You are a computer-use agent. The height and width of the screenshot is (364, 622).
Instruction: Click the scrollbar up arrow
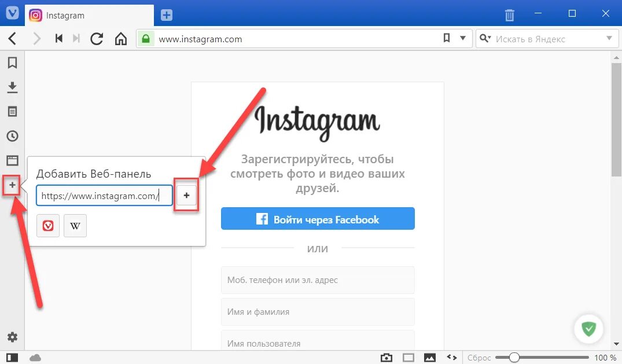[x=616, y=57]
